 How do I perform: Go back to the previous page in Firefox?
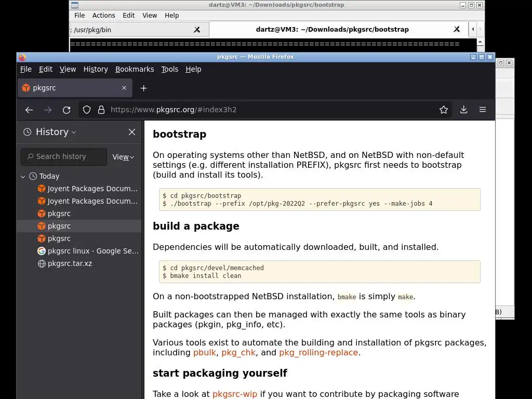point(29,110)
